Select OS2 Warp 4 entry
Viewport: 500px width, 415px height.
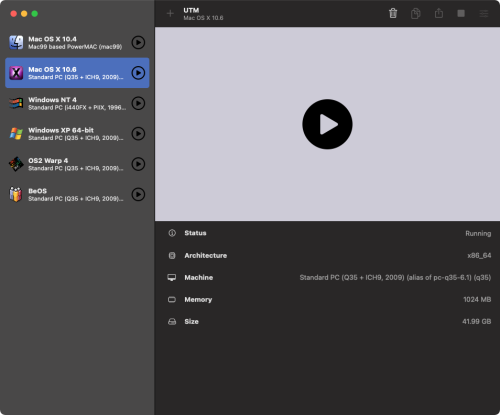[x=77, y=164]
